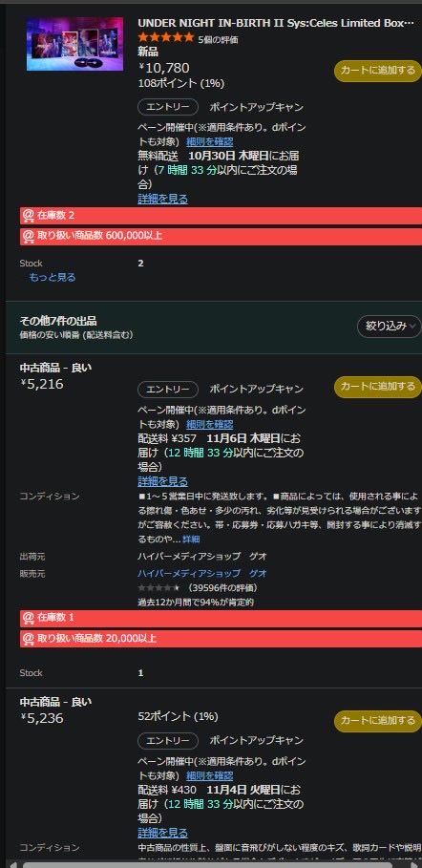The image size is (422, 868).
Task: Click the 108ポイント (1%) text
Action: pyautogui.click(x=181, y=84)
